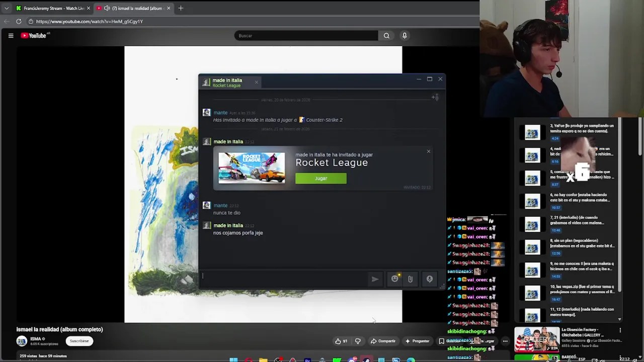The height and width of the screenshot is (362, 644).
Task: Dismiss the Rocket League invitation card
Action: pos(429,151)
